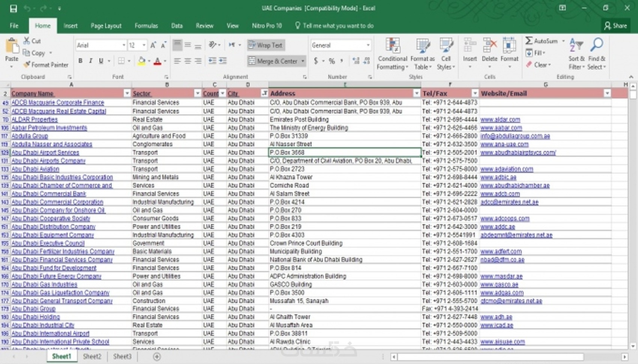The height and width of the screenshot is (364, 638).
Task: Open the ALDAR Properties company link
Action: click(35, 119)
